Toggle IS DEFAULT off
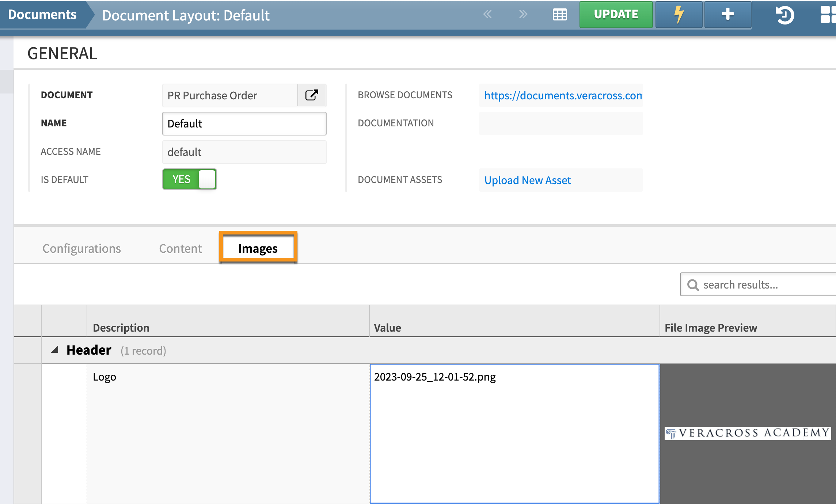This screenshot has height=504, width=836. click(189, 179)
